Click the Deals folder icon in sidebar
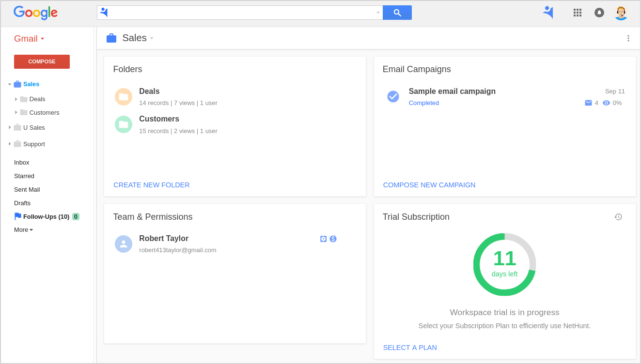 (x=24, y=99)
